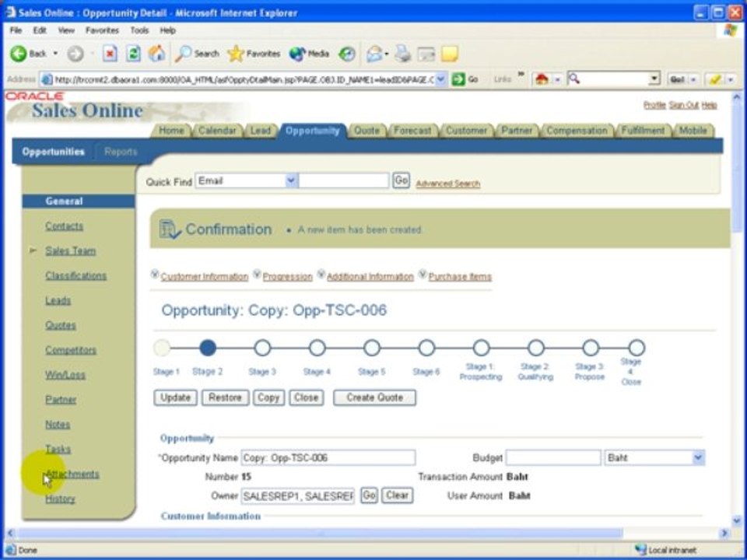
Task: Open the search toolbar combo dropdown
Action: coord(655,79)
